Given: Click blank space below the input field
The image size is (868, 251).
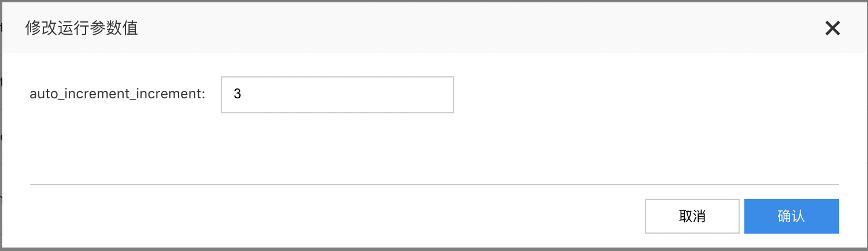Looking at the screenshot, I should 337,147.
